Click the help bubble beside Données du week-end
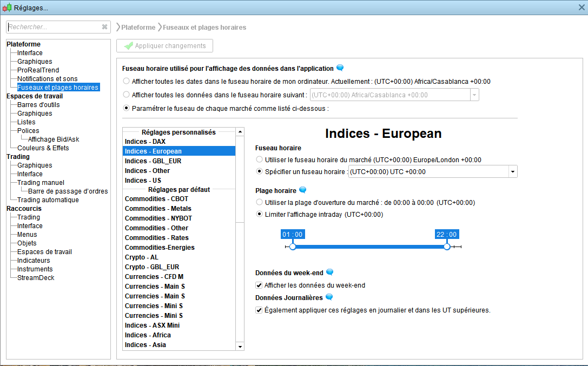 329,272
